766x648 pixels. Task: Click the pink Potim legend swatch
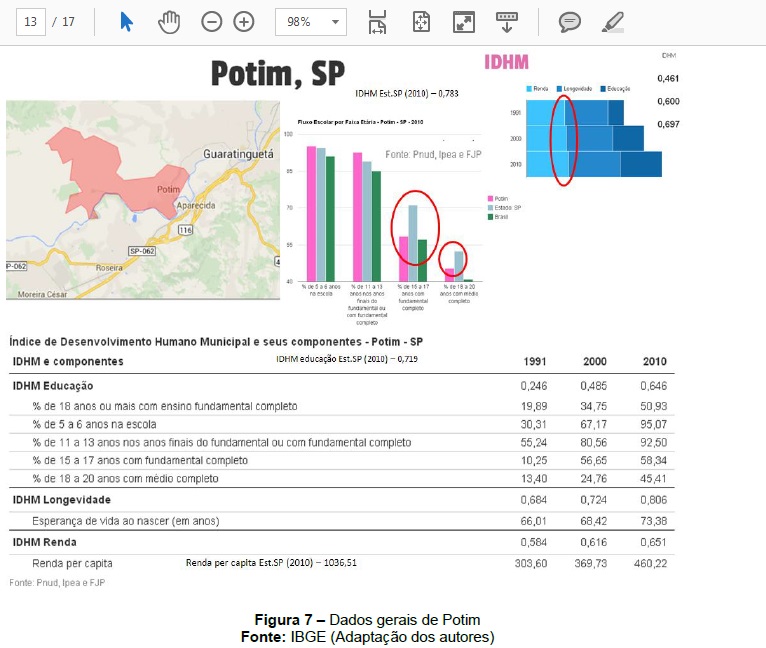pos(488,199)
